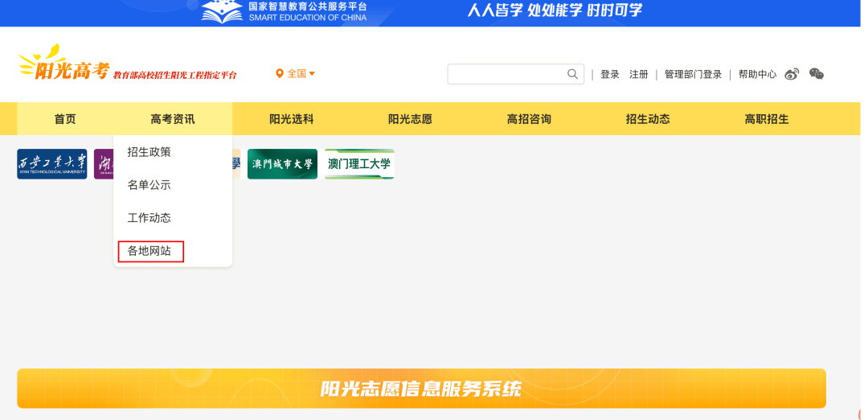Open the 阳光志愿信息服务系统 banner
868x420 pixels.
tap(421, 389)
